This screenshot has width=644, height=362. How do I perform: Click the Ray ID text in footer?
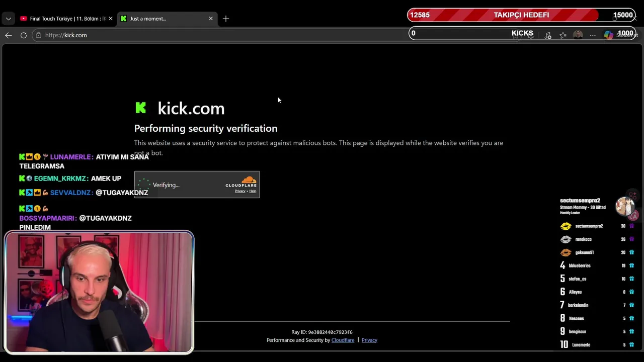[322, 332]
